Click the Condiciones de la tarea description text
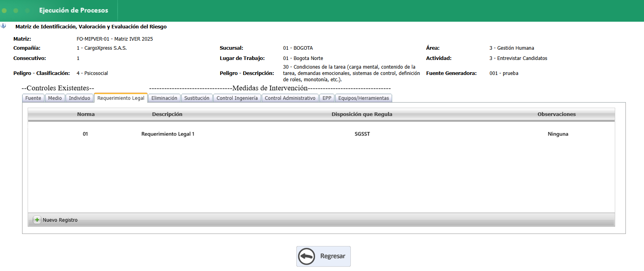Screen dimensions: 644x271 click(x=351, y=73)
